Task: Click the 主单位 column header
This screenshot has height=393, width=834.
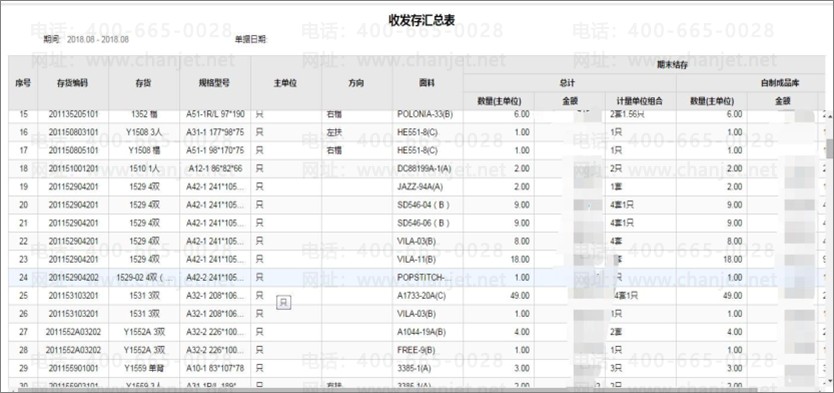Action: click(286, 83)
